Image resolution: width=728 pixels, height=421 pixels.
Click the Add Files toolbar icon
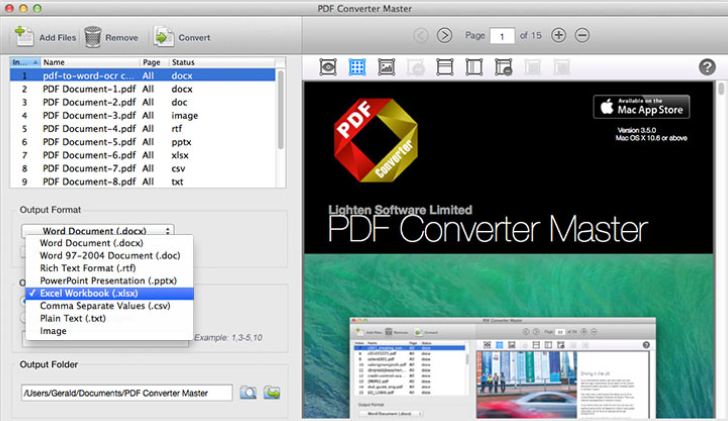[x=24, y=37]
